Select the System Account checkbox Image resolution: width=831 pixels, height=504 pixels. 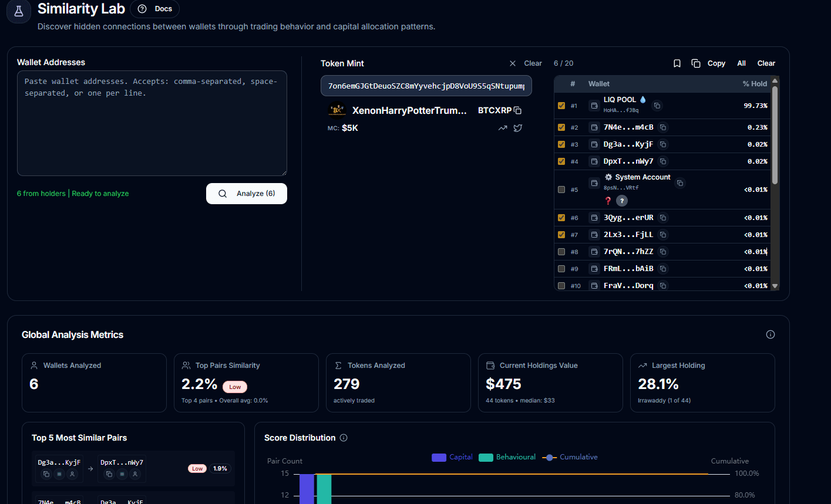pyautogui.click(x=561, y=189)
